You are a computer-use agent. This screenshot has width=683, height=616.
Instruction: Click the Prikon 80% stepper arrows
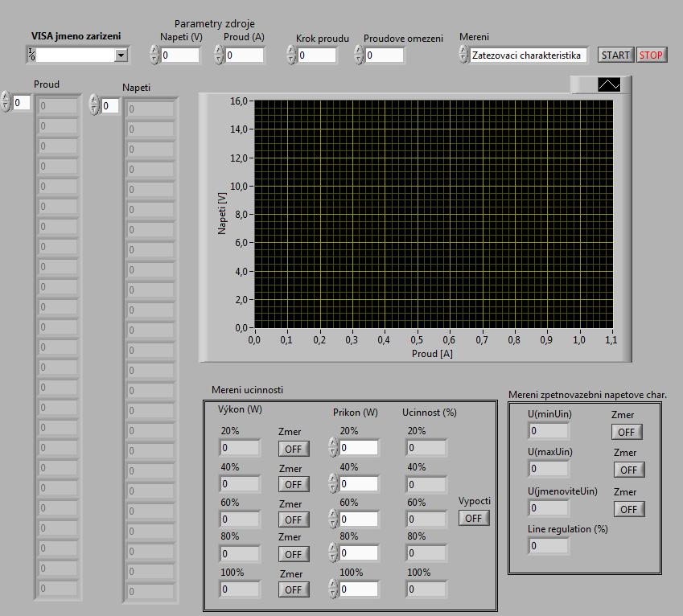333,553
